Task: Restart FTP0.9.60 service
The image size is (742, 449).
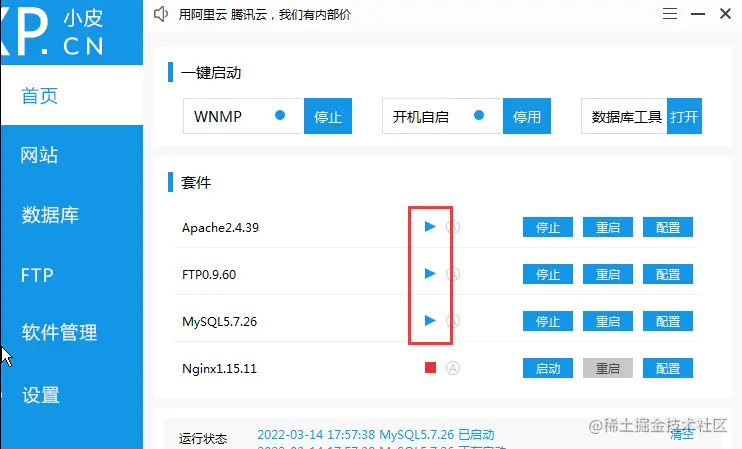Action: point(608,274)
